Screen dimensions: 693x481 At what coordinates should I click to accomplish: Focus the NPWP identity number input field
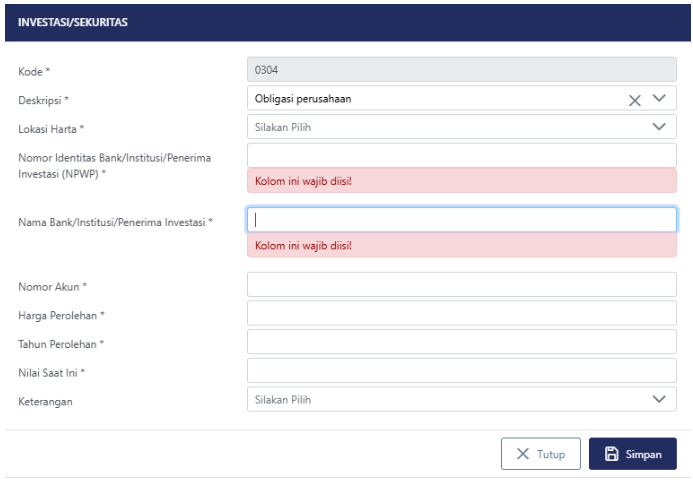coord(461,155)
